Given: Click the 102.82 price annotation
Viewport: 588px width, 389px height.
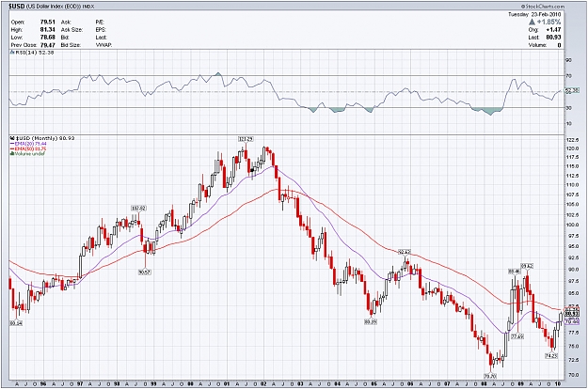Looking at the screenshot, I should click(x=138, y=209).
